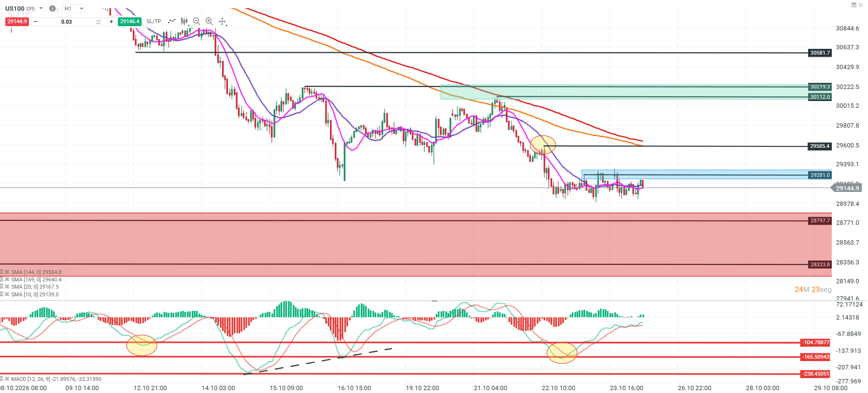This screenshot has height=393, width=868.
Task: Buy at the green 29146.4 price button
Action: click(x=130, y=22)
